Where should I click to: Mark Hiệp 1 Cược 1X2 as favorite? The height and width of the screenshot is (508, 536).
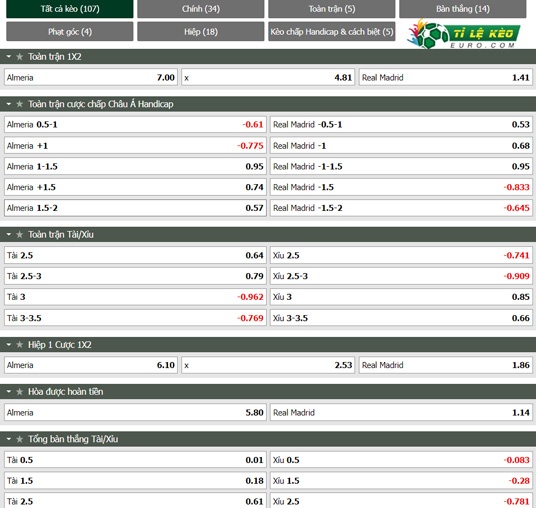(19, 345)
